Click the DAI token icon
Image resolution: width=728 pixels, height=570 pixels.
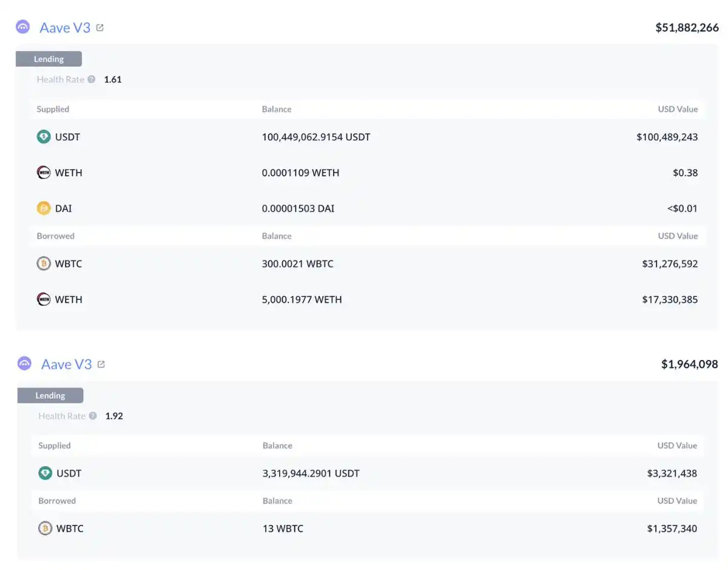pos(44,208)
